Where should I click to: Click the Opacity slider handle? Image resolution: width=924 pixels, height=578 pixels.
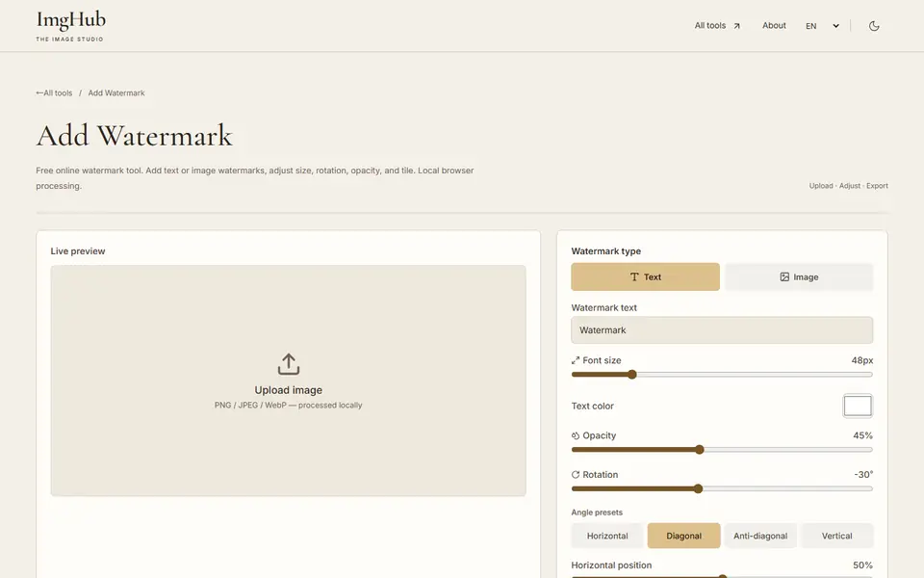(x=700, y=450)
